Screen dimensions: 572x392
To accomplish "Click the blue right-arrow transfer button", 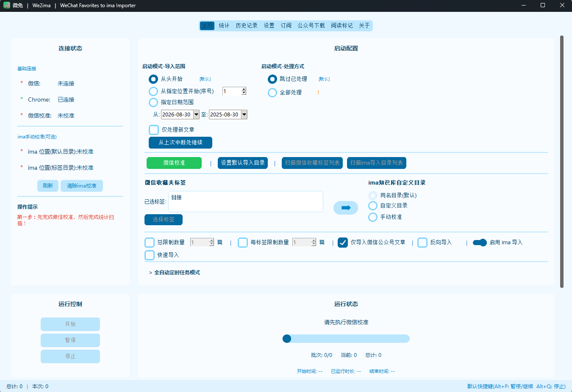I will point(346,208).
